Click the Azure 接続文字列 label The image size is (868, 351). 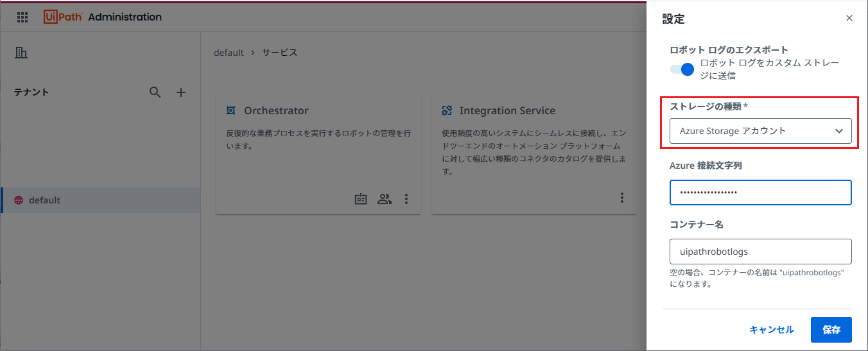click(x=706, y=166)
